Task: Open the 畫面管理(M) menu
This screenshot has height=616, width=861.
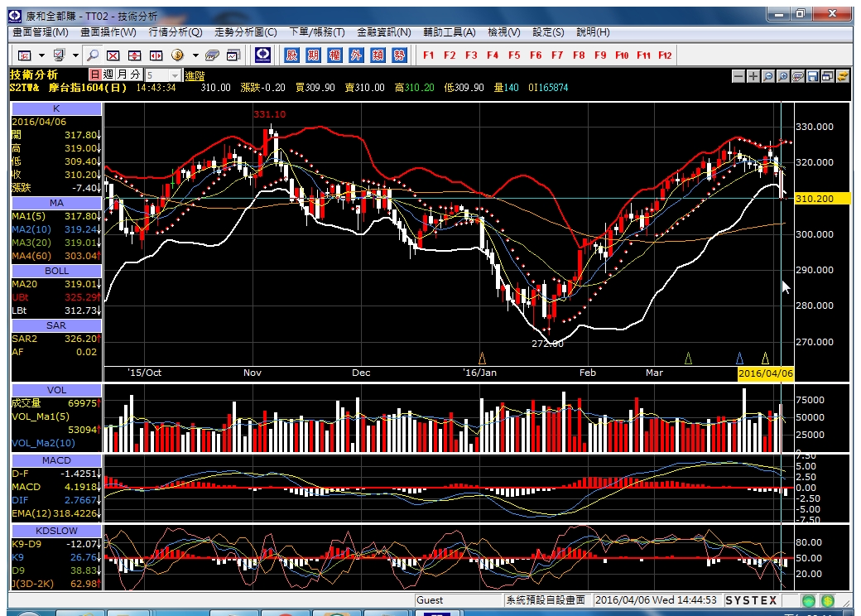Action: [41, 32]
